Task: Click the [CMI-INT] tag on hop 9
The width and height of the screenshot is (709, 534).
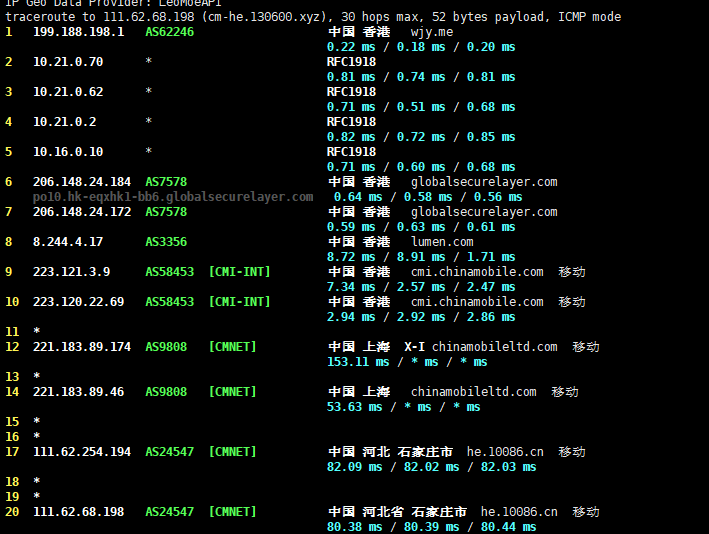Action: point(240,272)
